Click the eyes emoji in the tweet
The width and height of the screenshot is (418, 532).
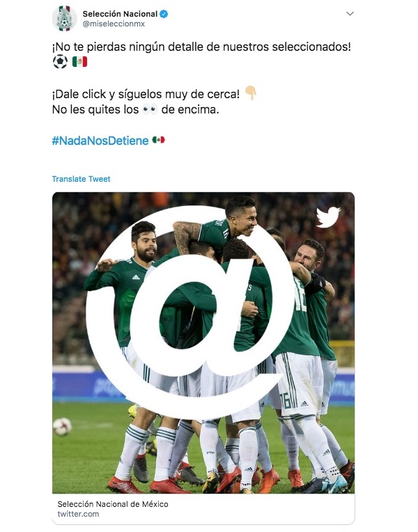pyautogui.click(x=150, y=109)
